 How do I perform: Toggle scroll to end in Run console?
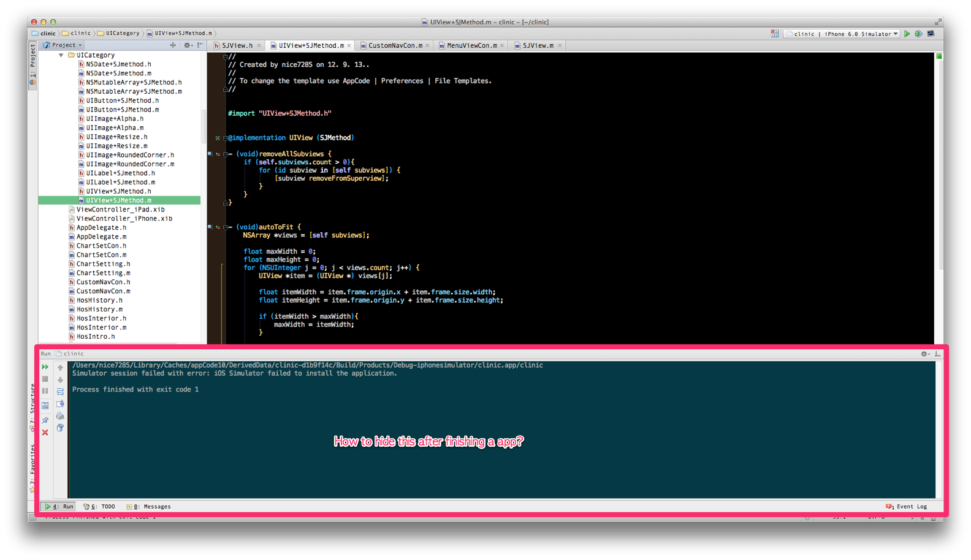coord(60,404)
